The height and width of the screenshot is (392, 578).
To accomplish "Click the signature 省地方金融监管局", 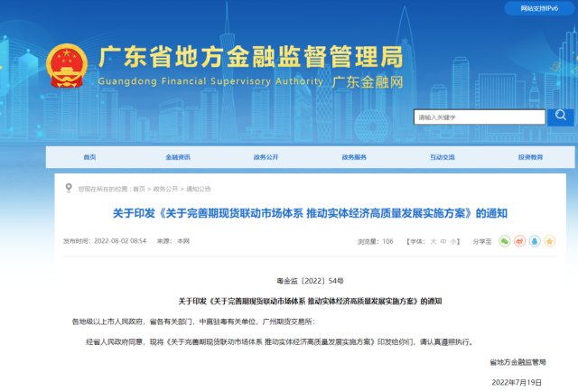I will point(517,362).
